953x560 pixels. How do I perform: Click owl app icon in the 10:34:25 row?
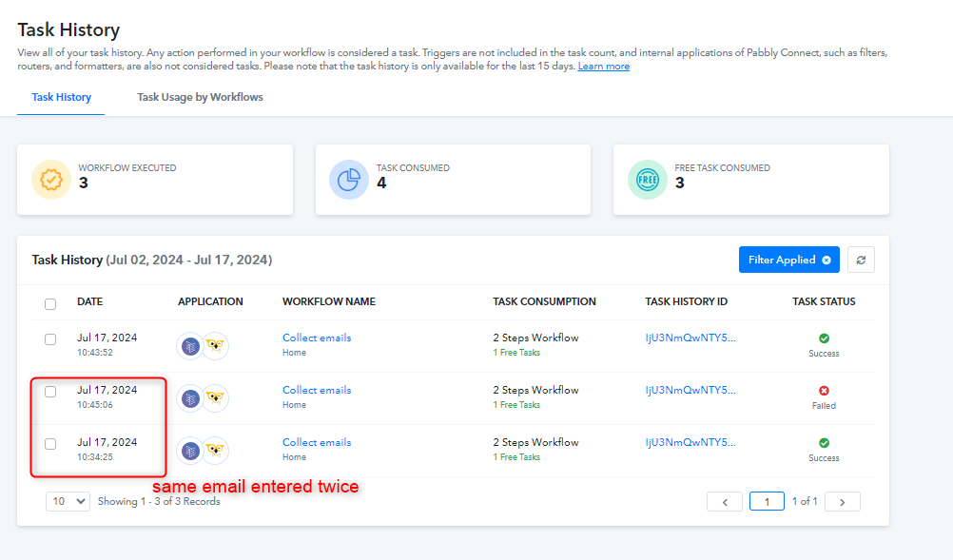(x=215, y=451)
